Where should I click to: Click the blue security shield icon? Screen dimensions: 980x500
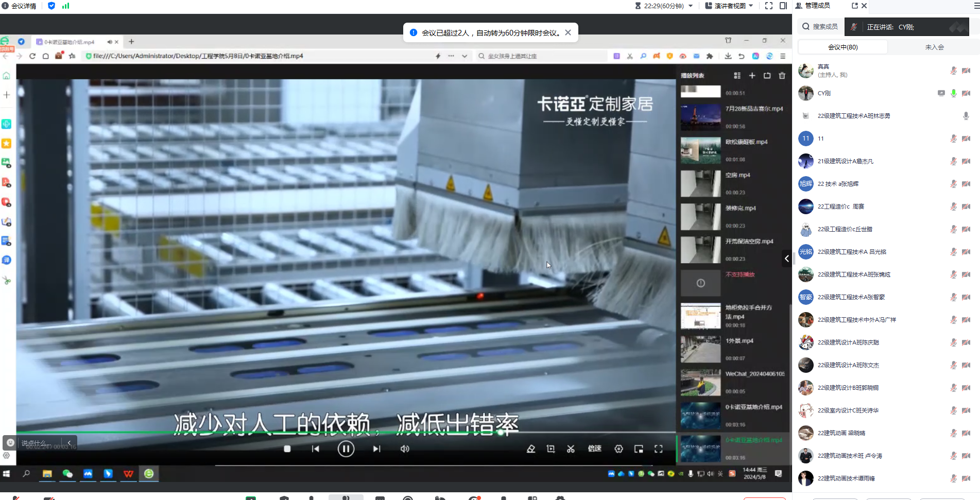point(51,6)
